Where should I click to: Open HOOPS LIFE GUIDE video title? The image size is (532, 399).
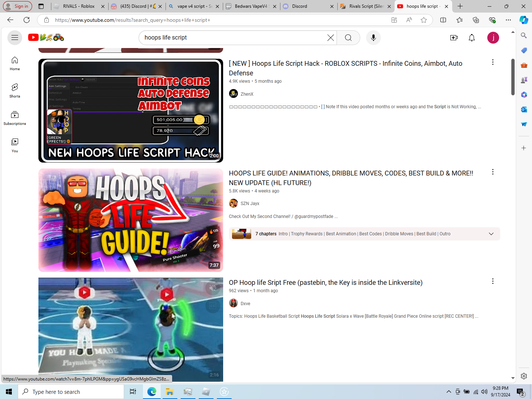351,178
